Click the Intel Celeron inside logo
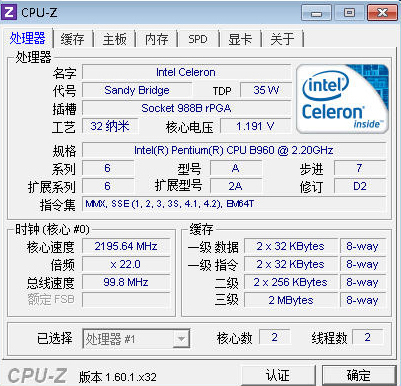 (x=342, y=99)
